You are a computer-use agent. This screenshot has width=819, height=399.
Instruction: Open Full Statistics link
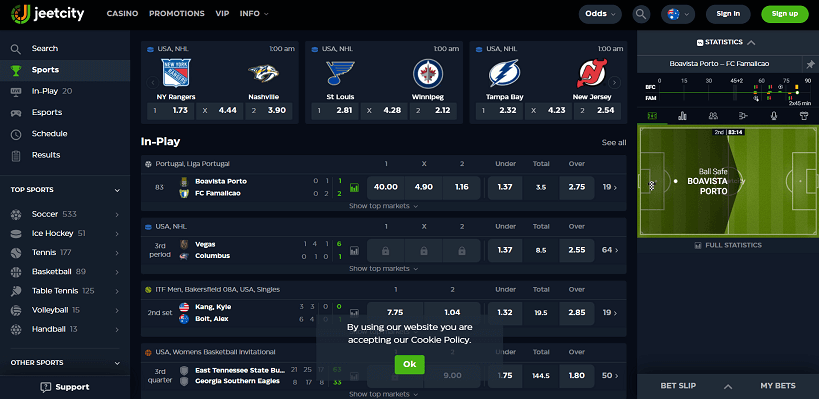[x=728, y=245]
